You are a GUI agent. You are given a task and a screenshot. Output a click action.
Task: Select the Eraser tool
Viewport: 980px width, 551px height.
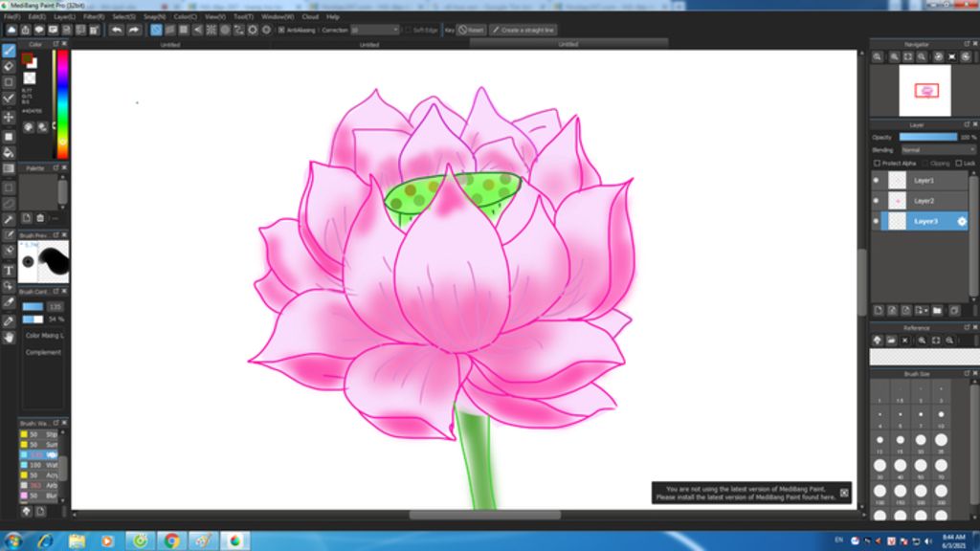click(9, 66)
